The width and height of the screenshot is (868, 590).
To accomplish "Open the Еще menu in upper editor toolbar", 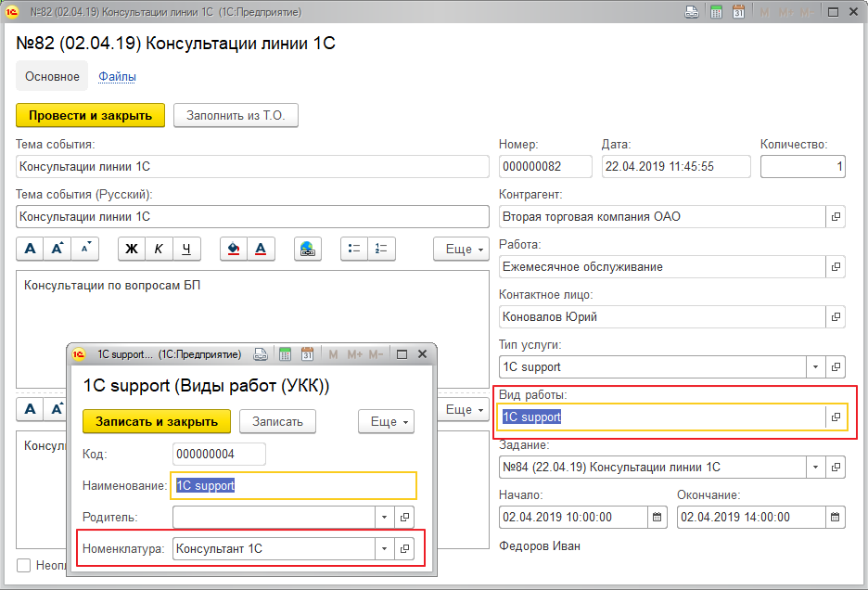I will pos(462,250).
